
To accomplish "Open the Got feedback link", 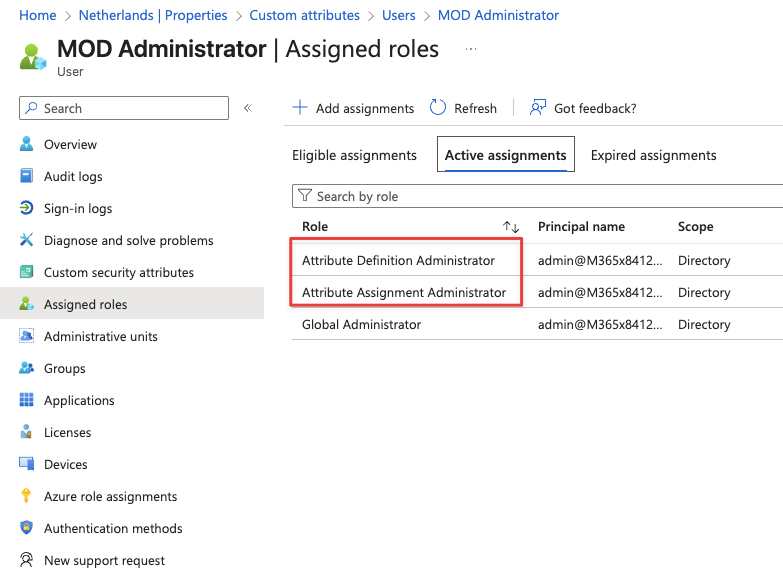I will (583, 108).
